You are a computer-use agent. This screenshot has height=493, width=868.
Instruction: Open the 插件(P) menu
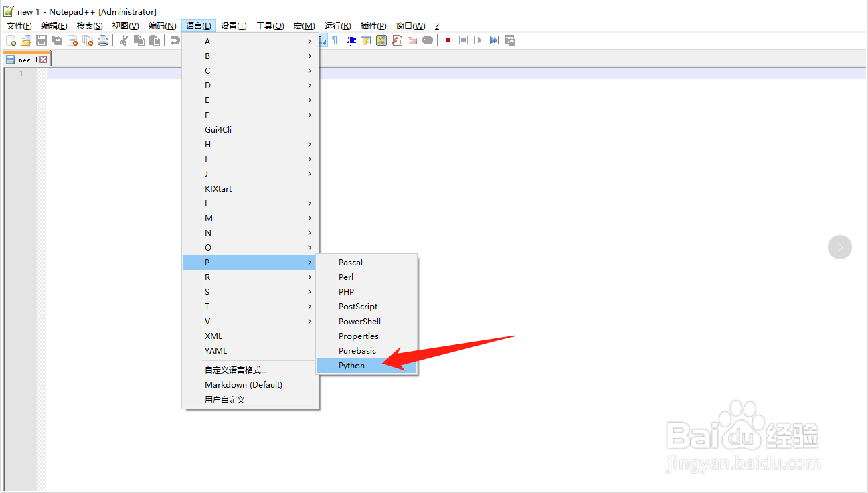click(373, 26)
